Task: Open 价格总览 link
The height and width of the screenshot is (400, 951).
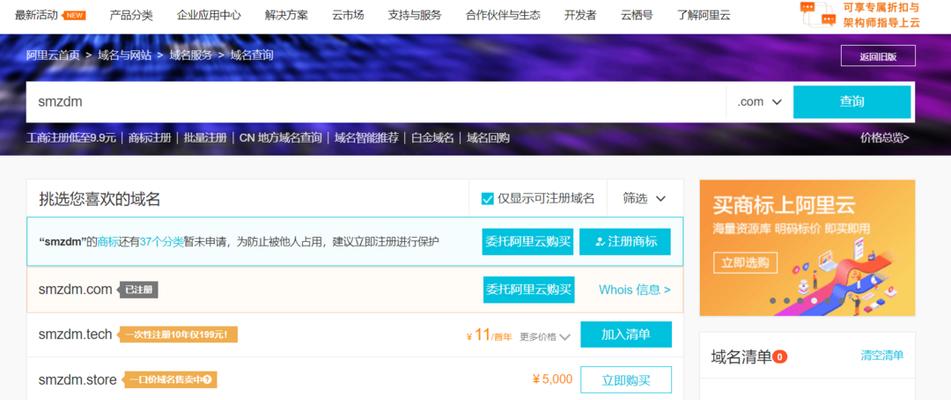Action: click(x=884, y=138)
